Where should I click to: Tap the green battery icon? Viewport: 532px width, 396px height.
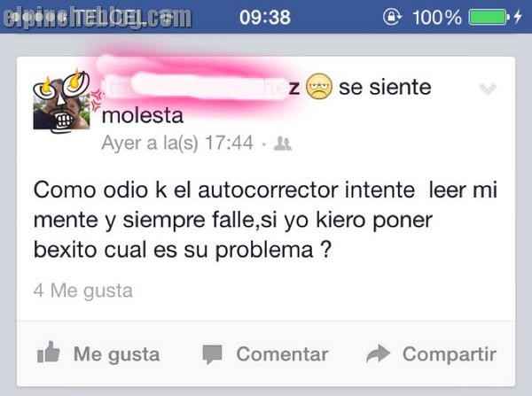[x=489, y=17]
